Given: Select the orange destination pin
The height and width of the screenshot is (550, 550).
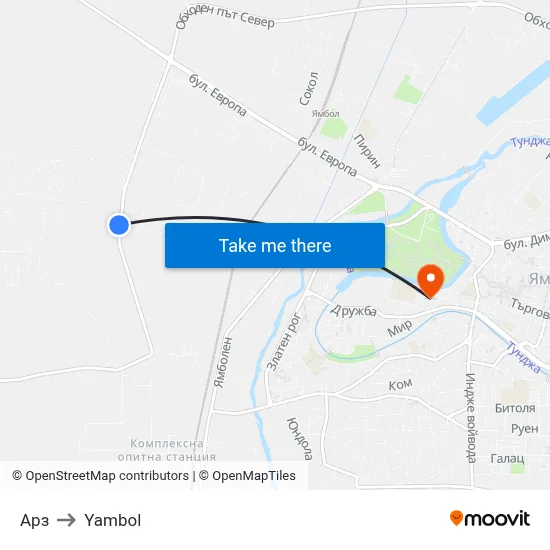Looking at the screenshot, I should 431,281.
